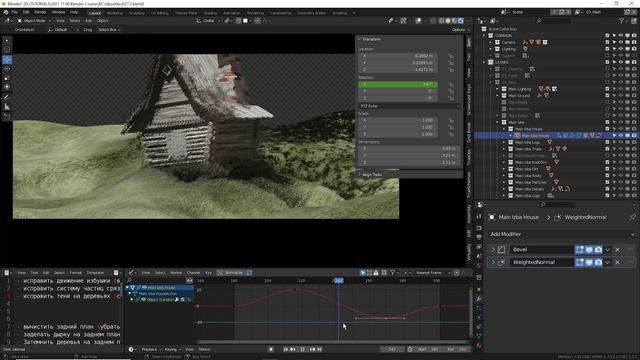Activate the Move tool
640x360 pixels.
pos(7,60)
